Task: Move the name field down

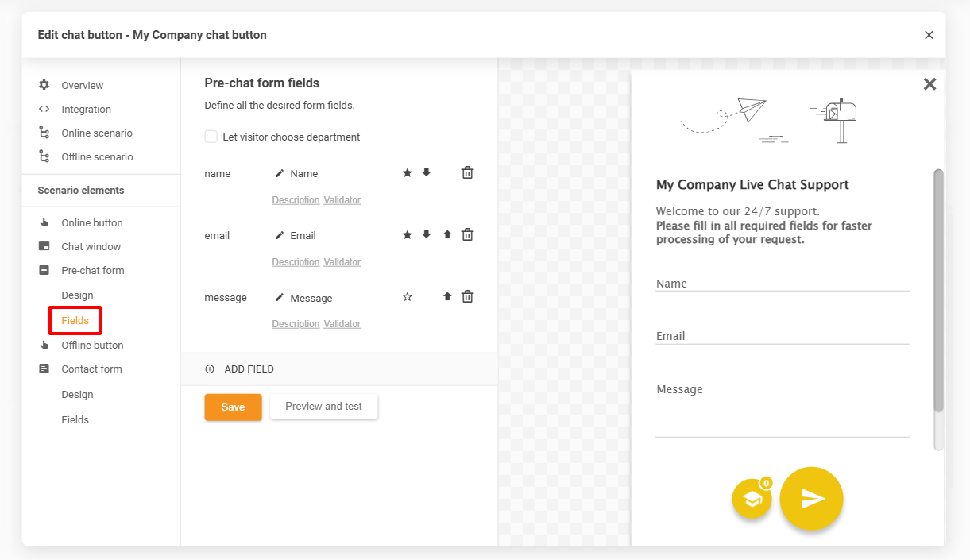Action: (x=427, y=172)
